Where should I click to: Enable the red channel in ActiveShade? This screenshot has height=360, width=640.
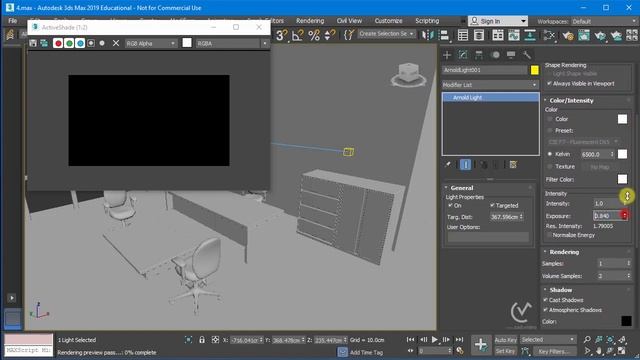tap(58, 43)
